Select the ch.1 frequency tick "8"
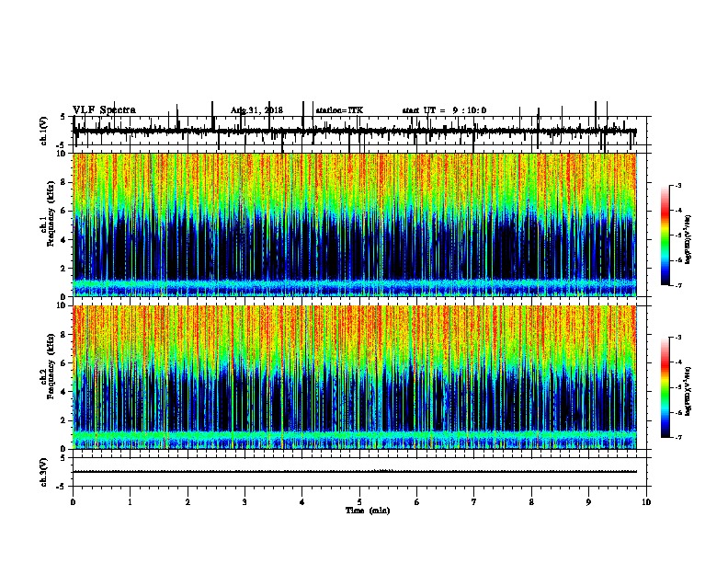 [64, 182]
